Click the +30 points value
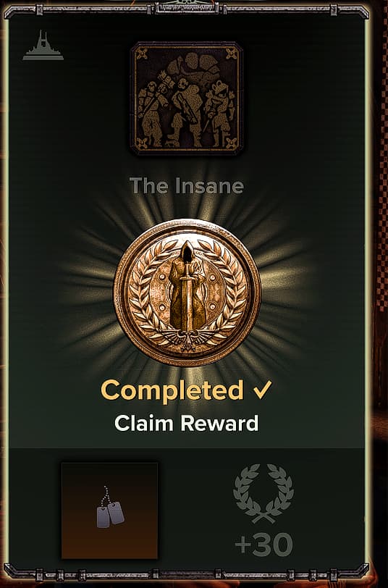 point(264,545)
